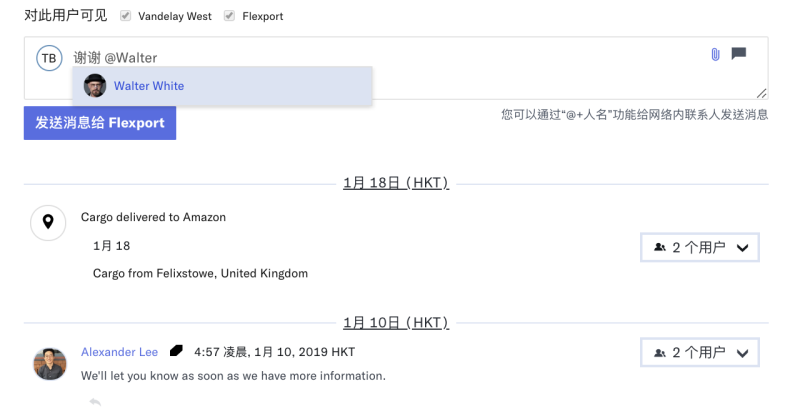Open the 2 个用户 dropdown for cargo delivery

coord(699,247)
